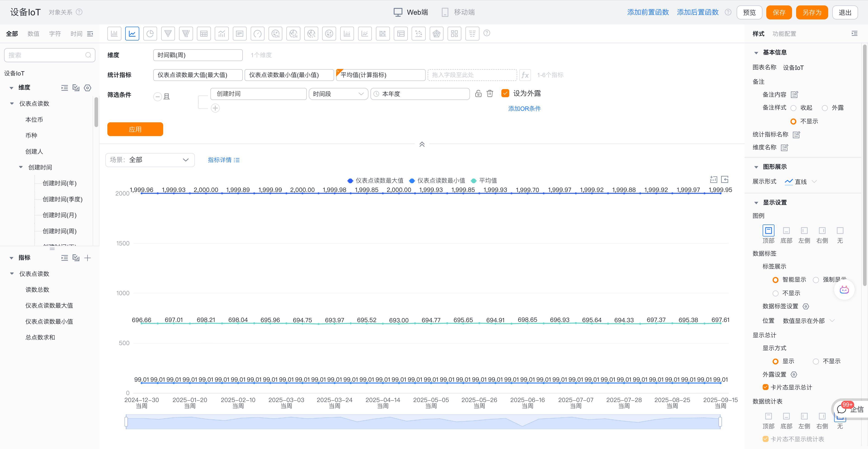
Task: Select the radar chart type icon
Action: pos(436,34)
